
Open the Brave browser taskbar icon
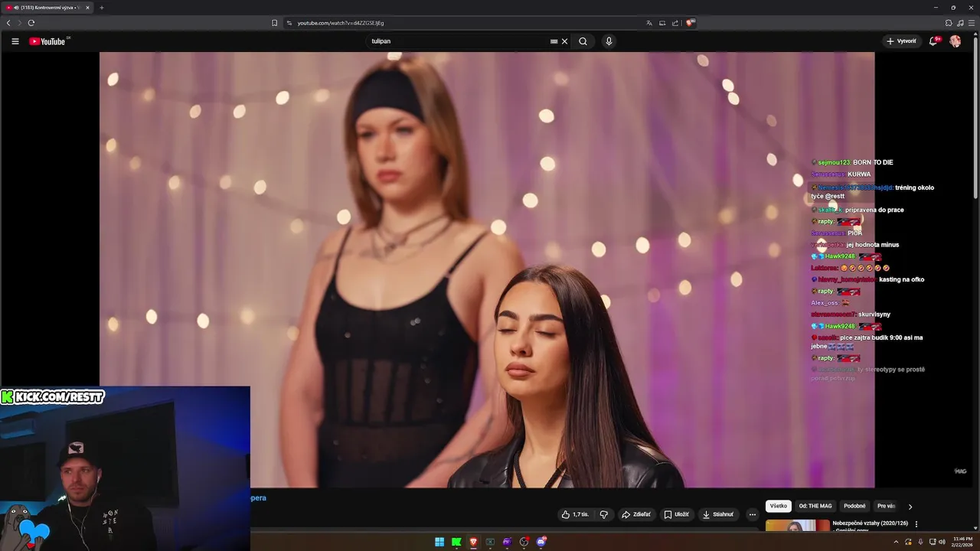click(473, 542)
